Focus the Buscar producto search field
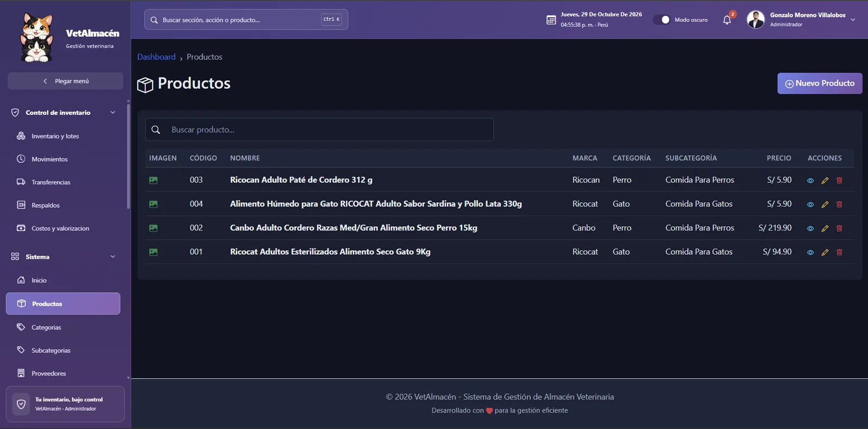This screenshot has width=868, height=429. click(x=320, y=130)
